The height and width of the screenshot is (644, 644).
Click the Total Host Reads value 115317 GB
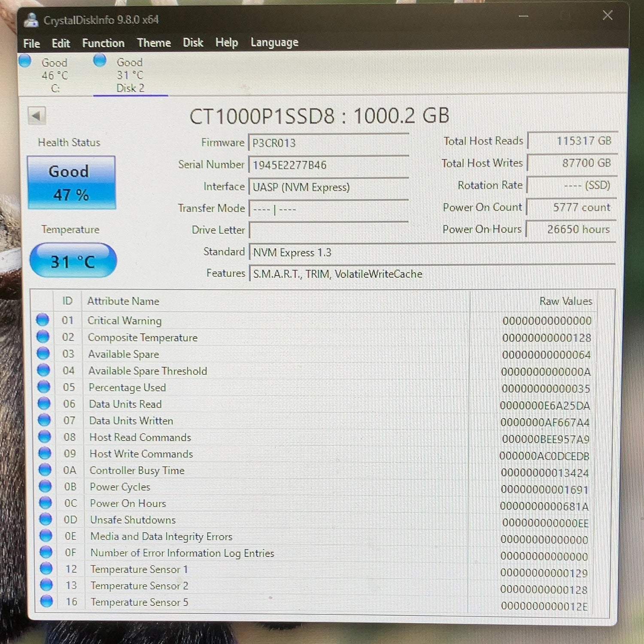pos(573,141)
